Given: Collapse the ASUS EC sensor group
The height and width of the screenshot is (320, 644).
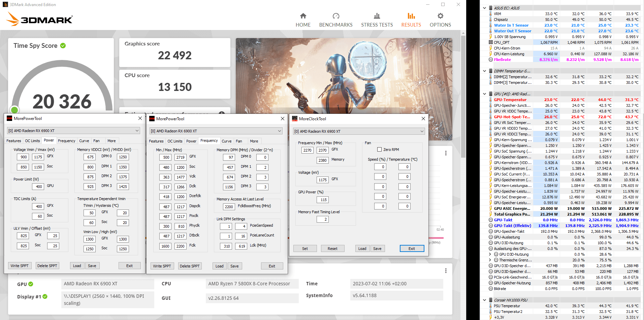Looking at the screenshot, I should click(x=485, y=8).
